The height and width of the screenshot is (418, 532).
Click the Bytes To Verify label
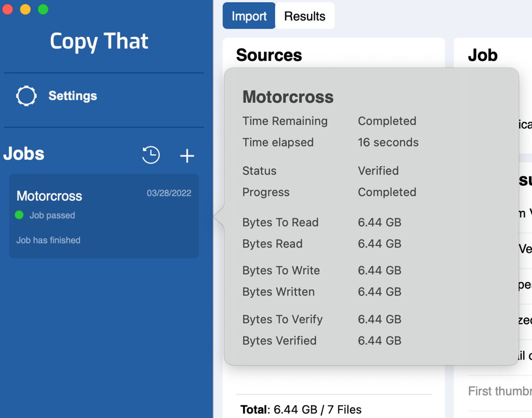(x=282, y=319)
